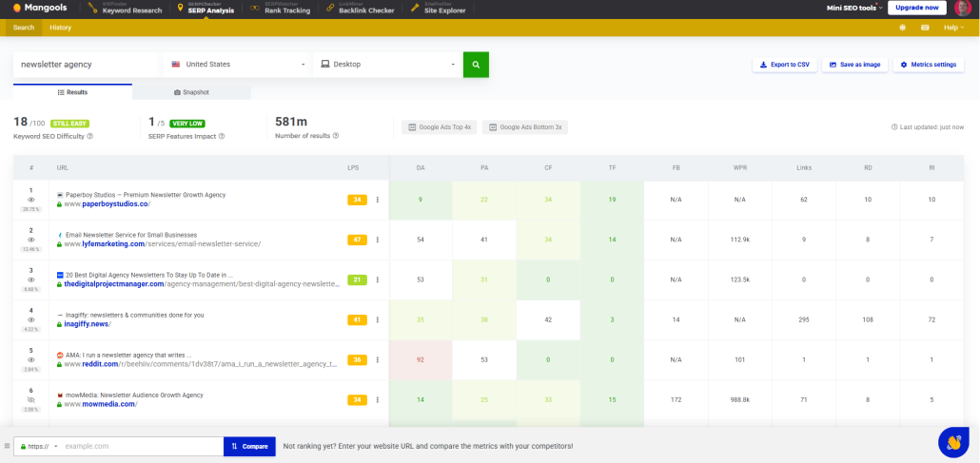Image resolution: width=980 pixels, height=463 pixels.
Task: Open SiteProfiler Site Explorer tool
Action: pos(438,9)
